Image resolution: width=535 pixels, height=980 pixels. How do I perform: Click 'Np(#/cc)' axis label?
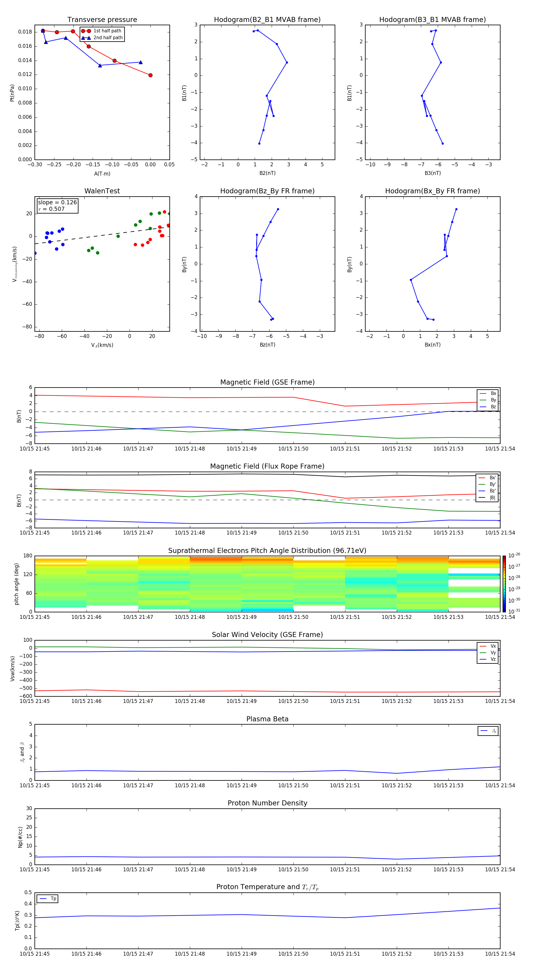(x=20, y=837)
